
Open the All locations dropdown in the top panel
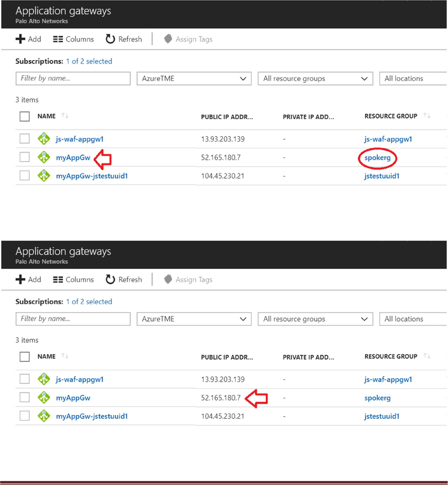pos(413,78)
